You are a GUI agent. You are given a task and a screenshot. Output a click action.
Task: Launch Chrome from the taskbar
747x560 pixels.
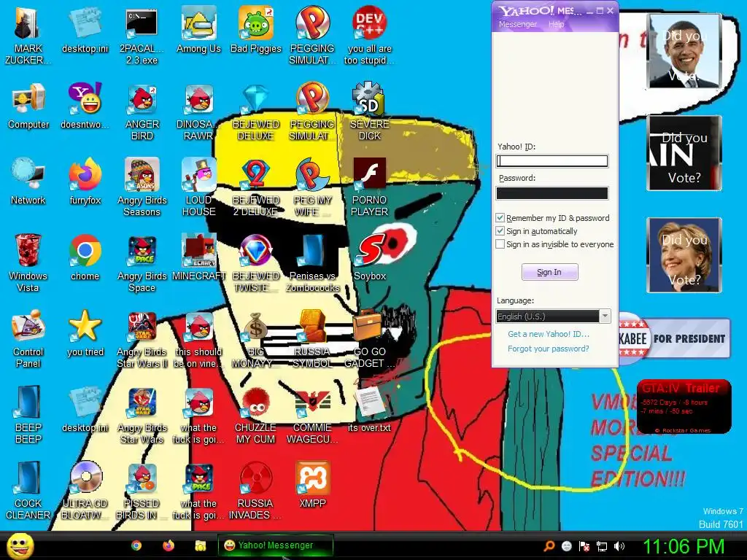pyautogui.click(x=136, y=545)
